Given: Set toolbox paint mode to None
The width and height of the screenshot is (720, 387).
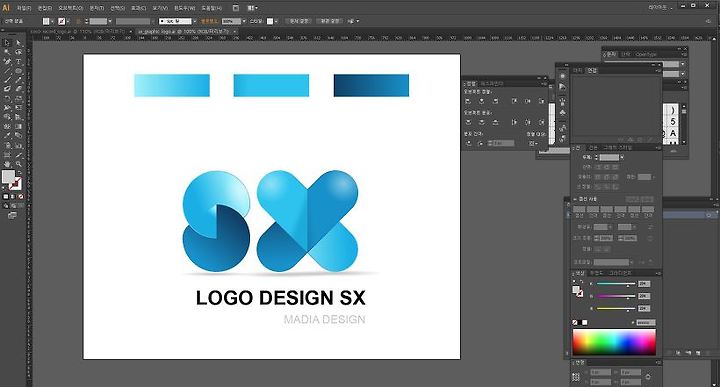Looking at the screenshot, I should click(x=20, y=196).
